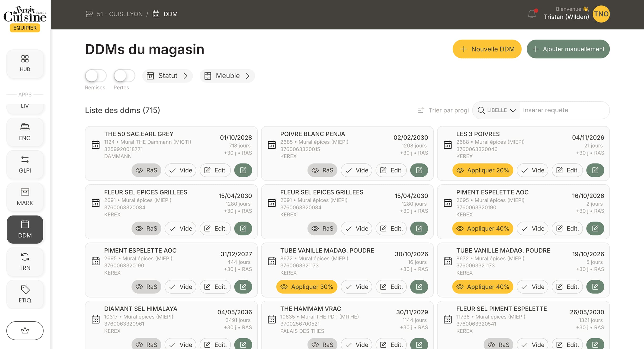Click RaS on THE 50 SAC.EARL GREY card
Image resolution: width=644 pixels, height=349 pixels.
click(146, 170)
